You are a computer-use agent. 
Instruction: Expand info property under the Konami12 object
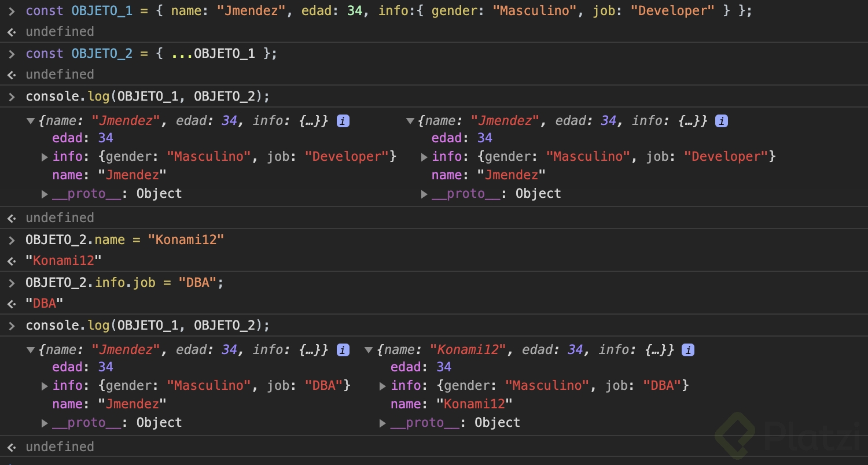point(382,386)
